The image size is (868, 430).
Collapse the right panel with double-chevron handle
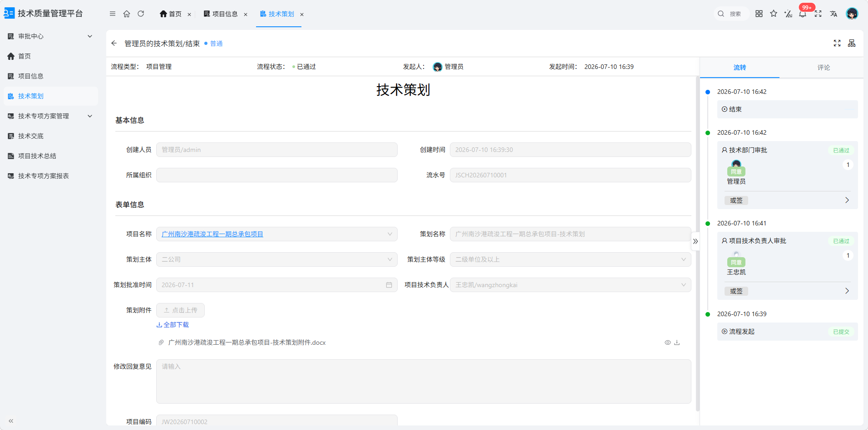coord(695,241)
